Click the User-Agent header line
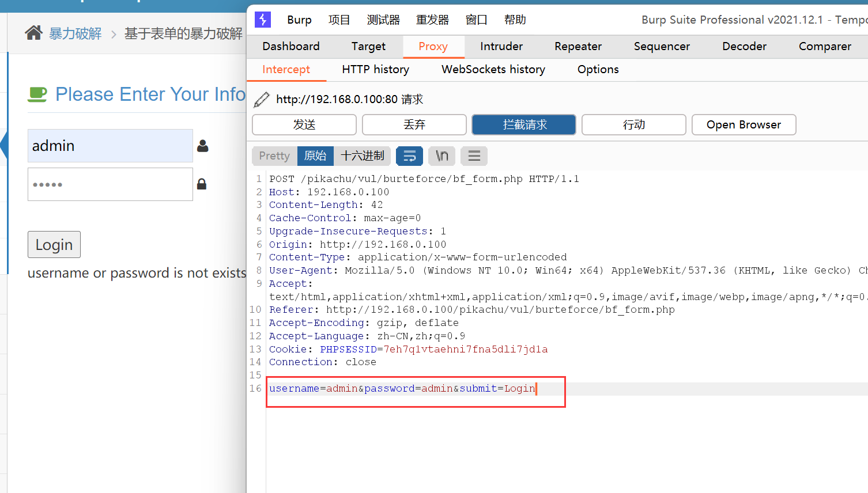This screenshot has height=493, width=868. point(568,271)
